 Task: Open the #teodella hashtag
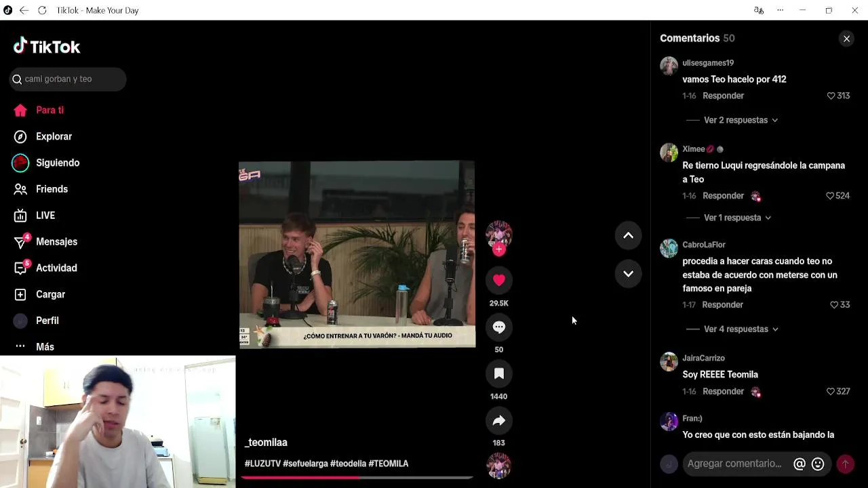click(x=348, y=464)
